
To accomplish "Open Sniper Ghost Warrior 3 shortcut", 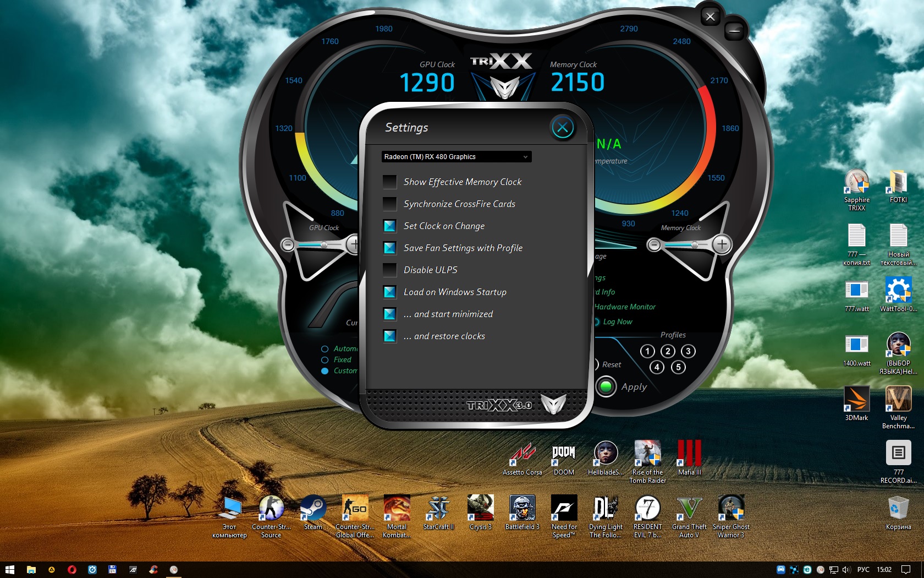I will point(731,517).
